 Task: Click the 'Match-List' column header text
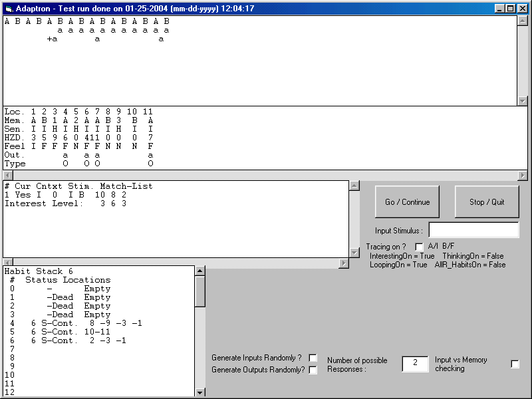pyautogui.click(x=126, y=186)
